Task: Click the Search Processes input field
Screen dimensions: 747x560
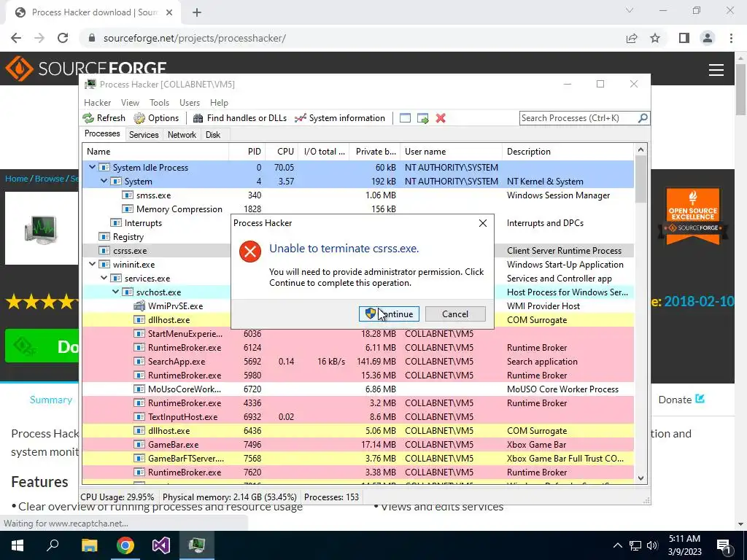Action: click(578, 117)
